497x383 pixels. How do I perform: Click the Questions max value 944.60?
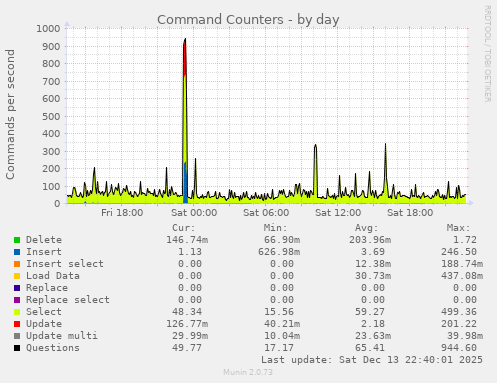(459, 348)
